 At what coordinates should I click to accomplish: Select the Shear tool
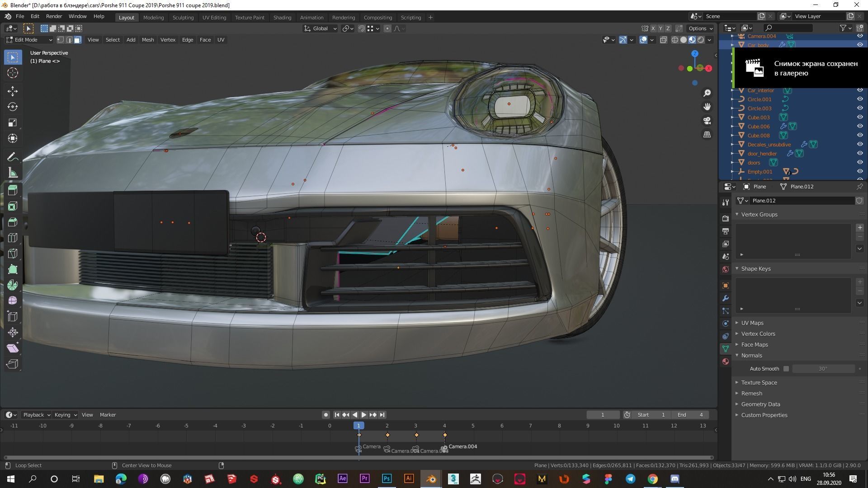coord(13,348)
